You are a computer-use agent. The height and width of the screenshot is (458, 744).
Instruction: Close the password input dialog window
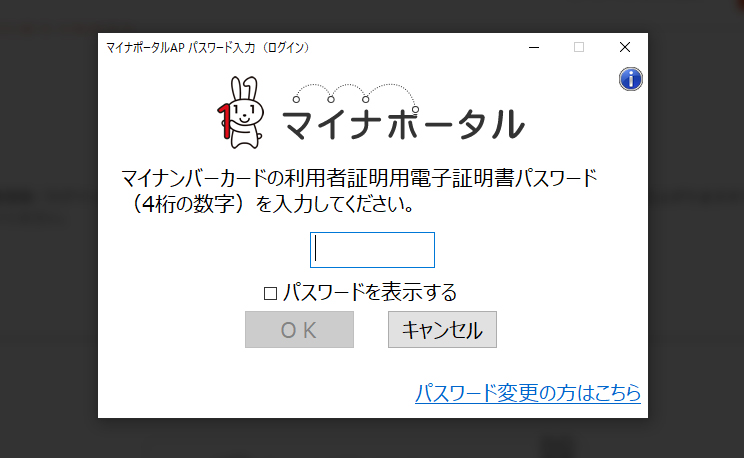pos(624,47)
